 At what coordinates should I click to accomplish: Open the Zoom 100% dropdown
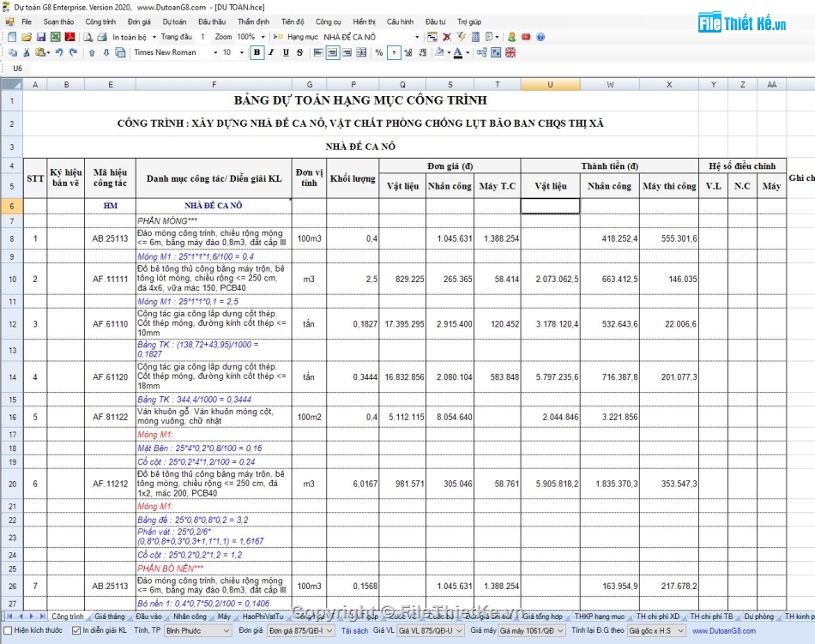pyautogui.click(x=263, y=37)
